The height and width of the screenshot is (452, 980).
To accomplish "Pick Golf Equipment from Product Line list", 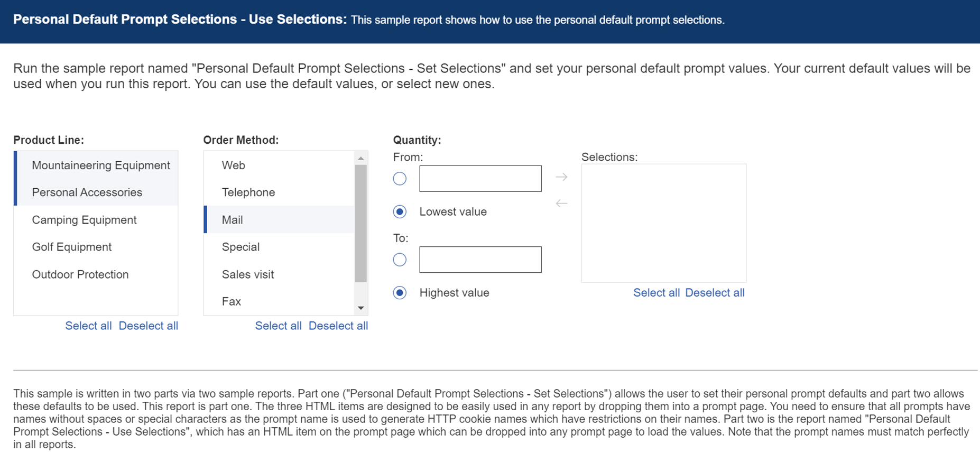I will point(72,247).
